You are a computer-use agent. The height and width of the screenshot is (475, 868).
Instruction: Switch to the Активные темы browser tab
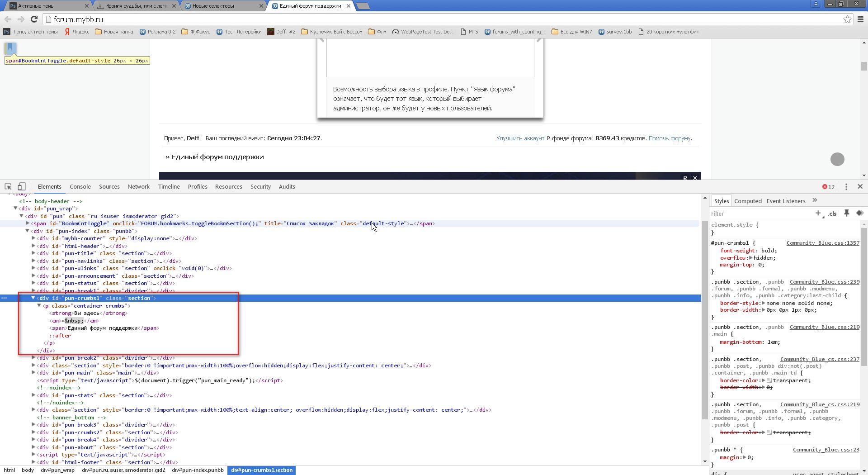(x=45, y=6)
